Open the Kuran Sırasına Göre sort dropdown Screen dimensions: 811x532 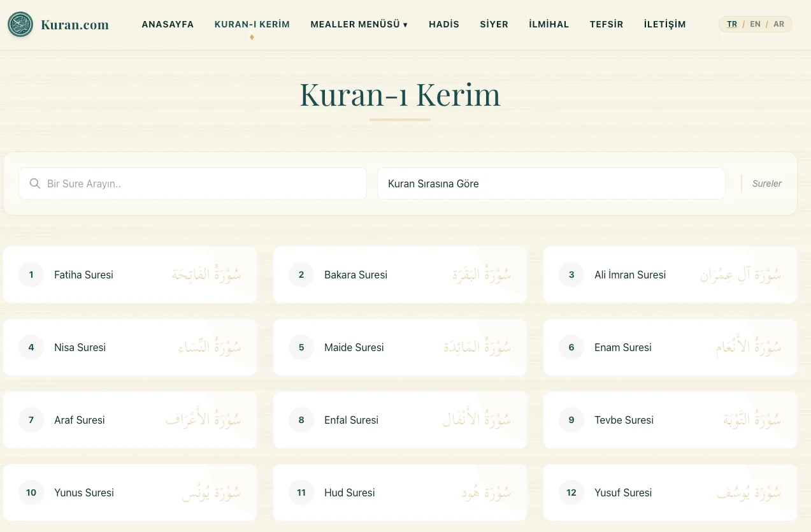click(551, 183)
